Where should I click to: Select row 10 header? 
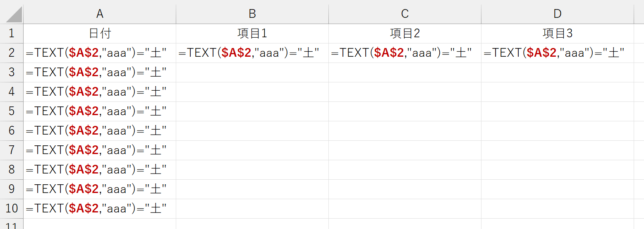(12, 209)
